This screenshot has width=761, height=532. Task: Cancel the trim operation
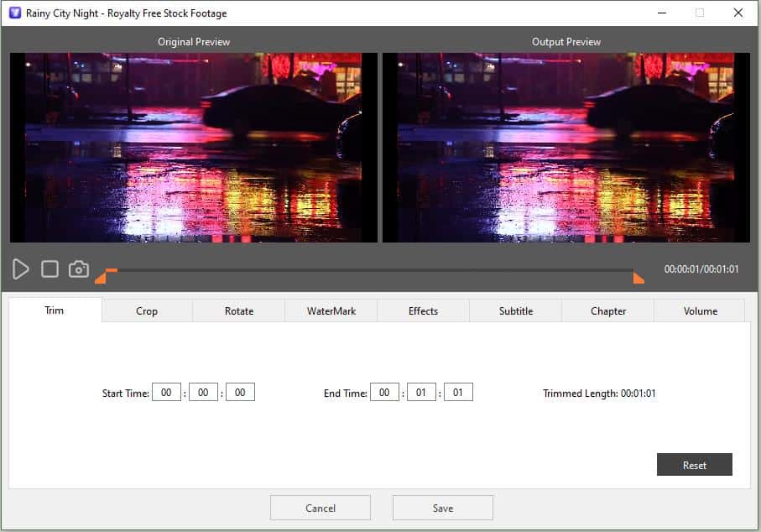pos(320,507)
